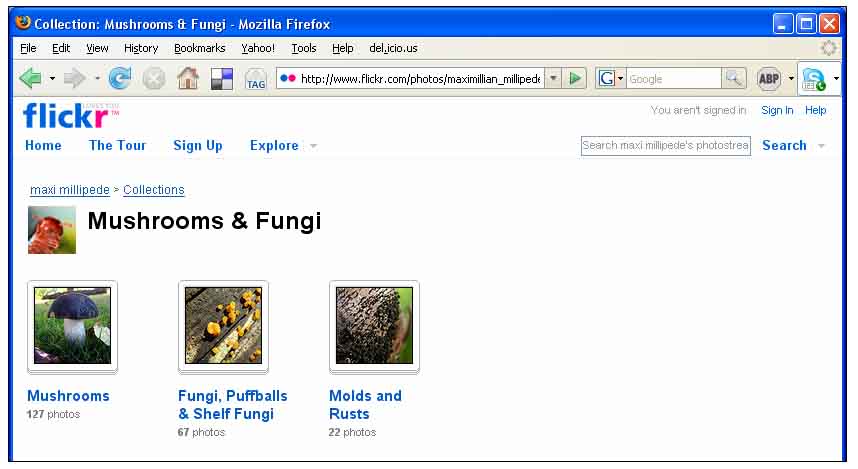Open the Bookmarks menu
This screenshot has height=469, width=858.
199,48
